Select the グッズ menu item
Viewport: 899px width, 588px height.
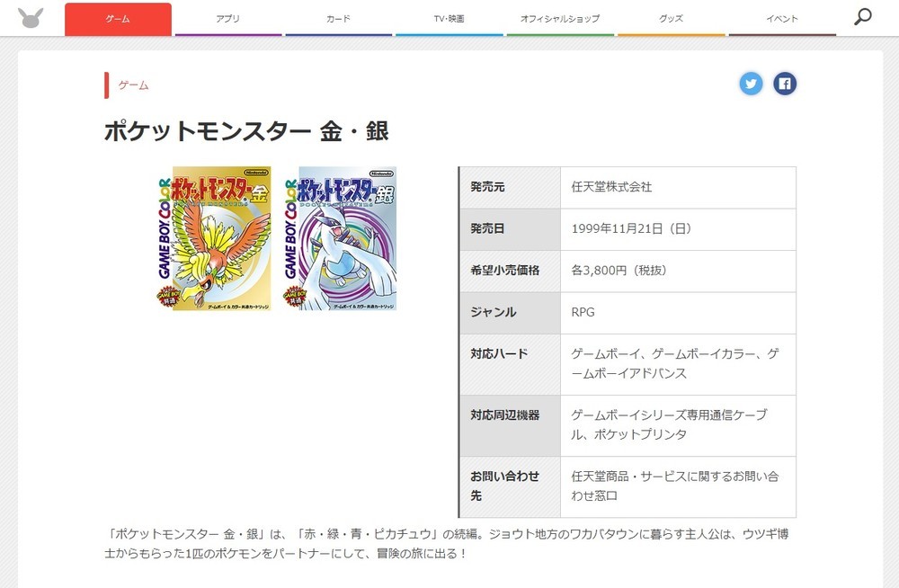(672, 18)
